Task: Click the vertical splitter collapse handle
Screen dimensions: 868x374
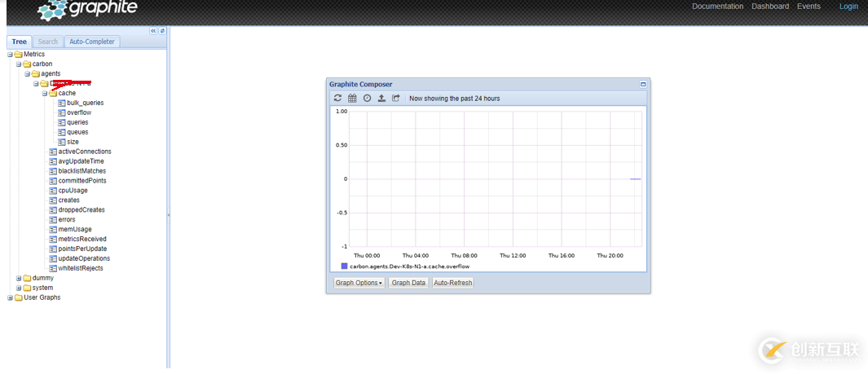Action: click(168, 214)
